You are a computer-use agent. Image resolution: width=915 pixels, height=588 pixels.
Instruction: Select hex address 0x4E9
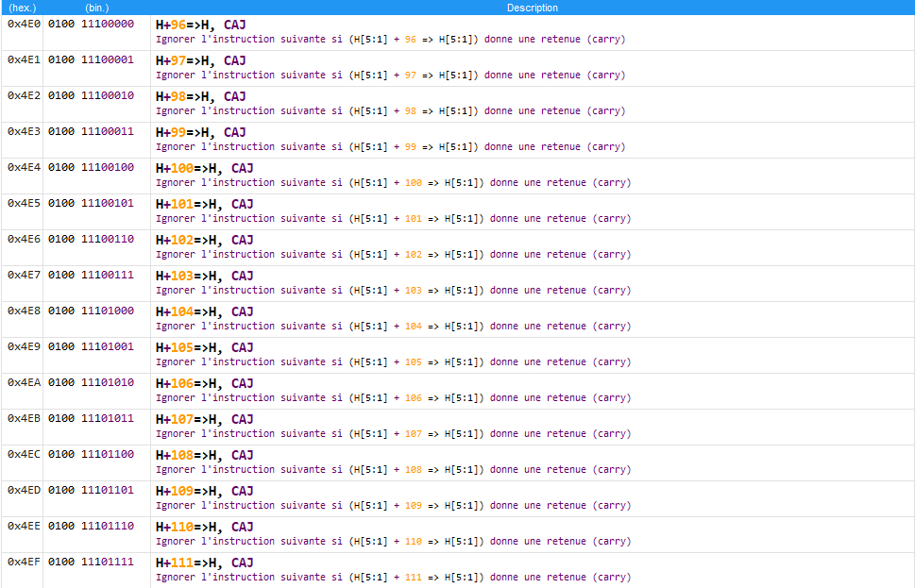point(24,346)
